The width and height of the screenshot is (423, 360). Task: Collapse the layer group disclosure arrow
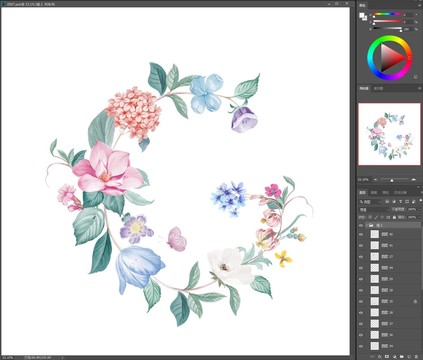pos(367,226)
